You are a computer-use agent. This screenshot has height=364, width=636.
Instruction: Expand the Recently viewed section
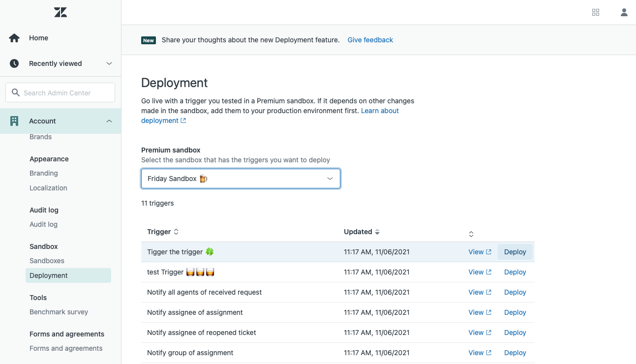pos(109,63)
